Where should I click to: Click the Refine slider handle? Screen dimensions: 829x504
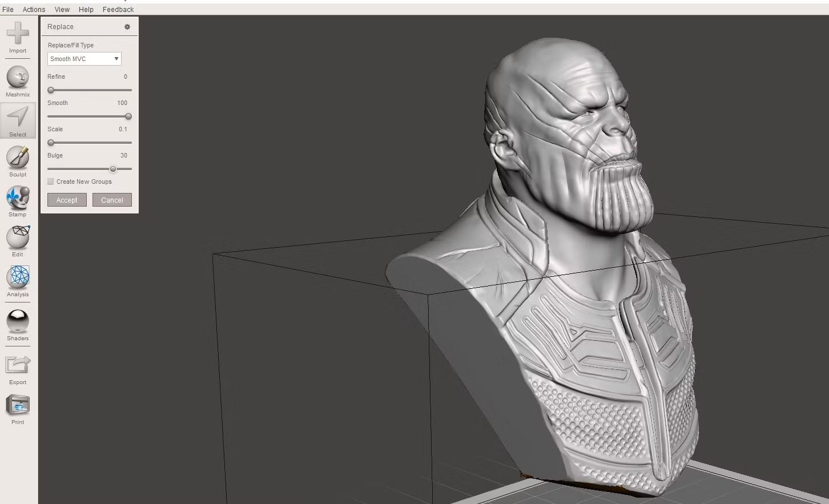[x=51, y=90]
